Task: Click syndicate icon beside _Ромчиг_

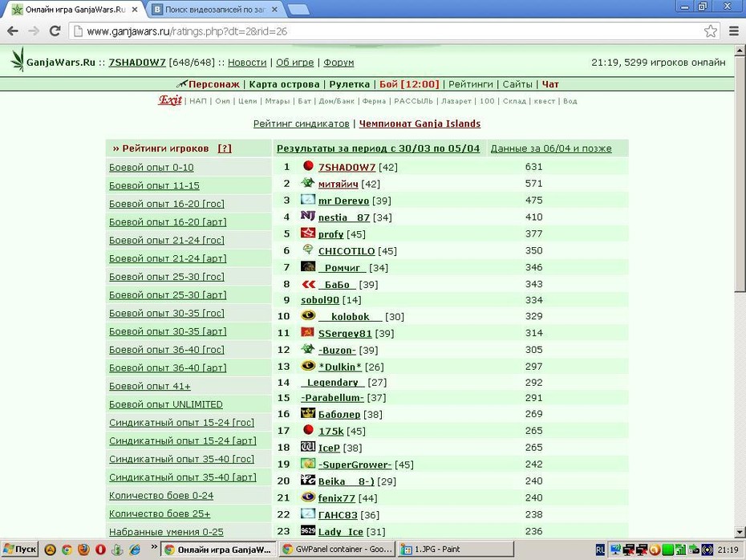Action: point(308,266)
